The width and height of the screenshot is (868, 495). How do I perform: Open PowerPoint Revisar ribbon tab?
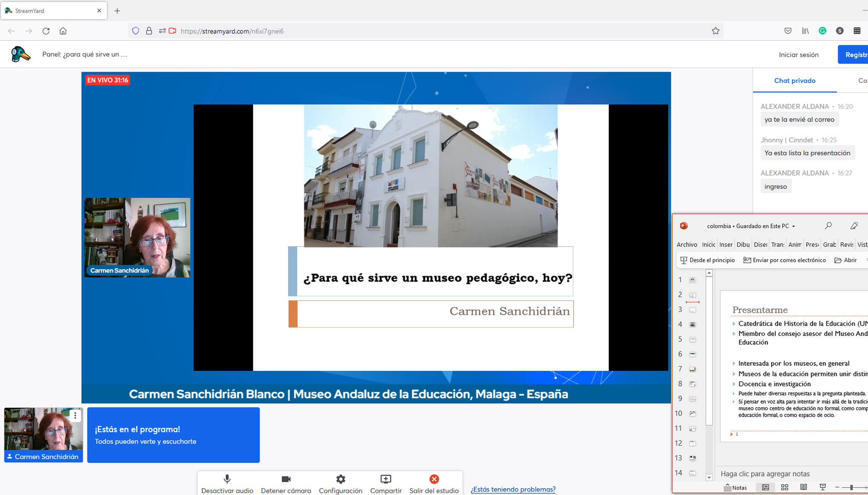coord(847,245)
